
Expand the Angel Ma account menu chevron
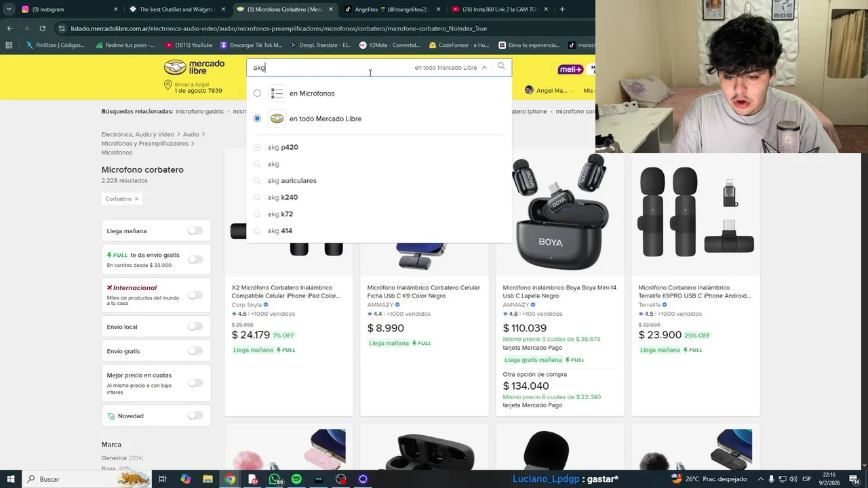click(571, 91)
